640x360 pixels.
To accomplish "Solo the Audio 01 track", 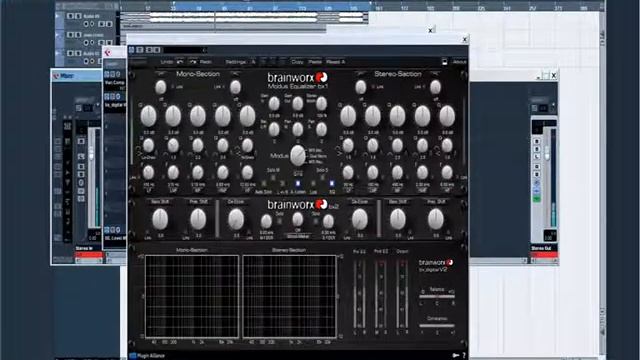I will coord(78,16).
